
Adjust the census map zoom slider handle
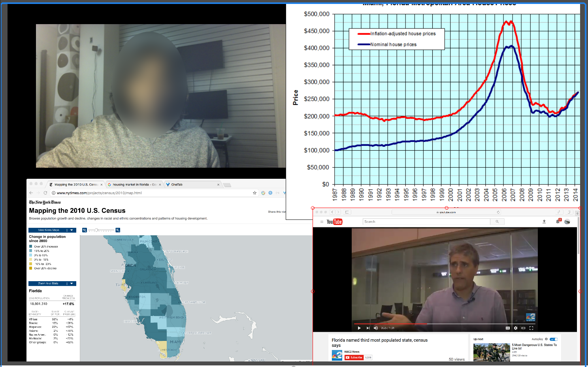point(96,230)
